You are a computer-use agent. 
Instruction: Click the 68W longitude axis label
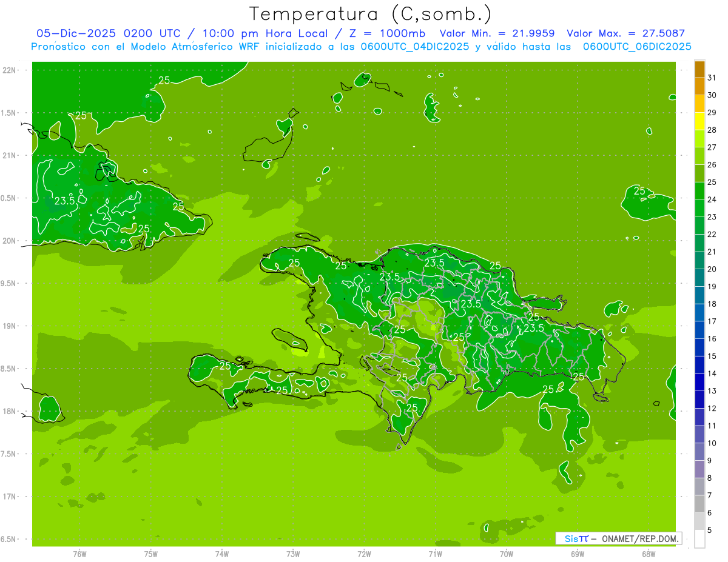tap(649, 554)
